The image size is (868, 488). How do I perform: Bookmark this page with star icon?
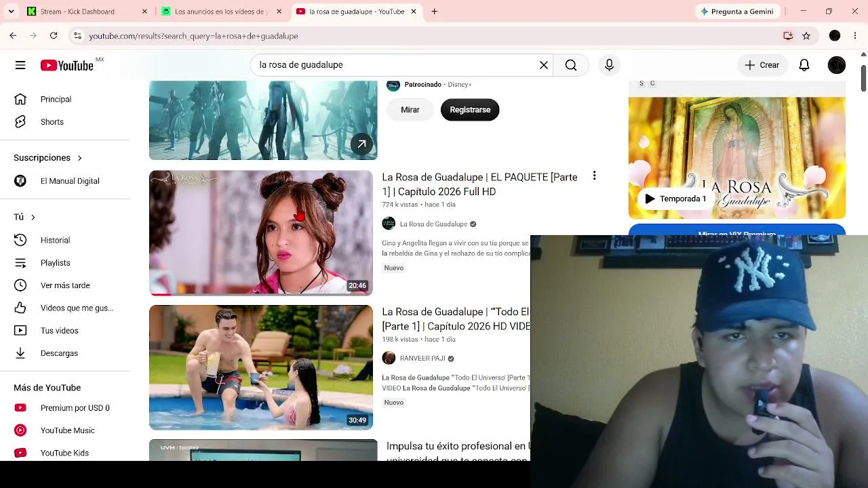point(806,36)
